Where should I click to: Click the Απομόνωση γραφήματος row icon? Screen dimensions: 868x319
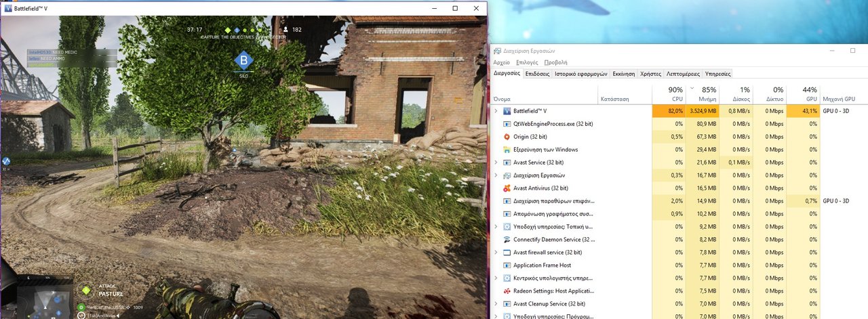tap(507, 214)
